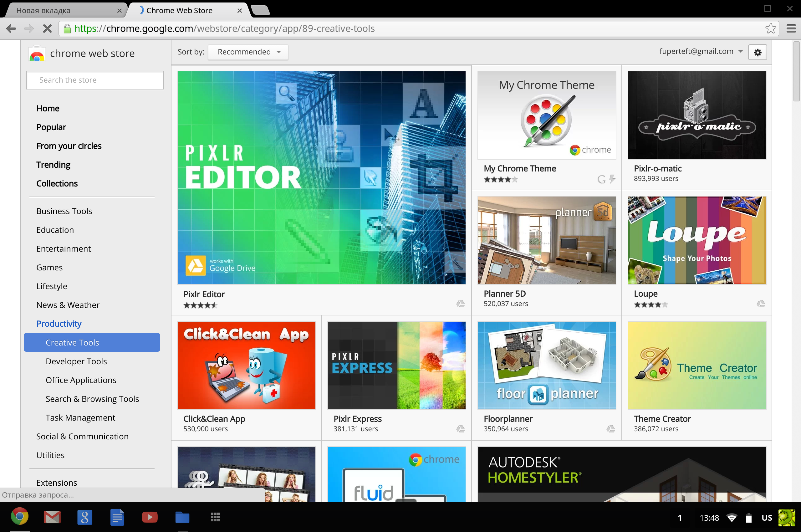Open the Pixlr Editor thumbnail
Screen dimensions: 801x532
pos(321,177)
